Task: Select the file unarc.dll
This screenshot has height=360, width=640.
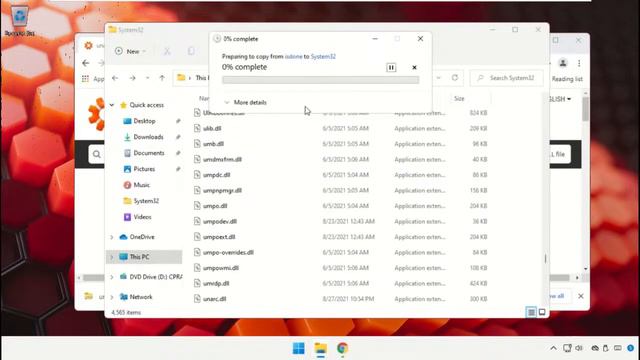Action: point(215,299)
